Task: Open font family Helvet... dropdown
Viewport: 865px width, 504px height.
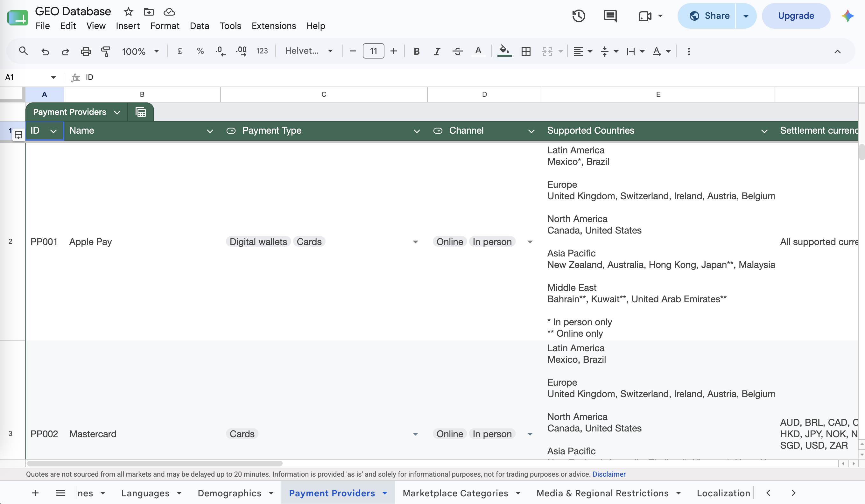Action: tap(309, 51)
